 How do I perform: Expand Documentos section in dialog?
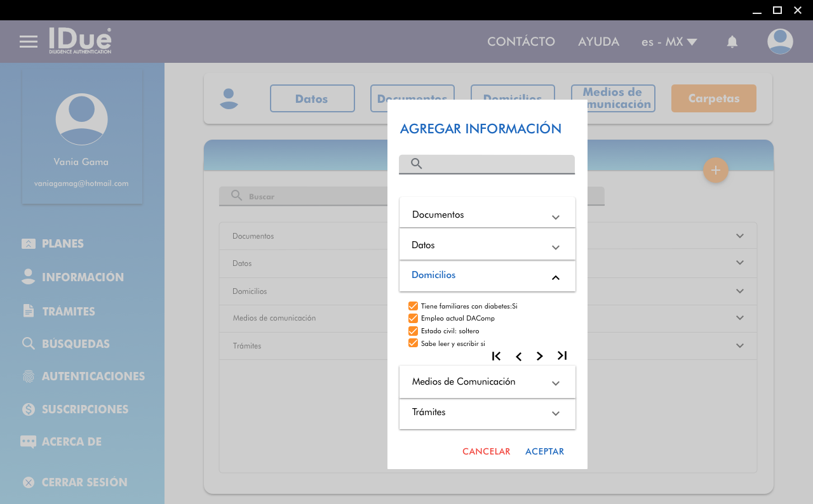point(487,215)
